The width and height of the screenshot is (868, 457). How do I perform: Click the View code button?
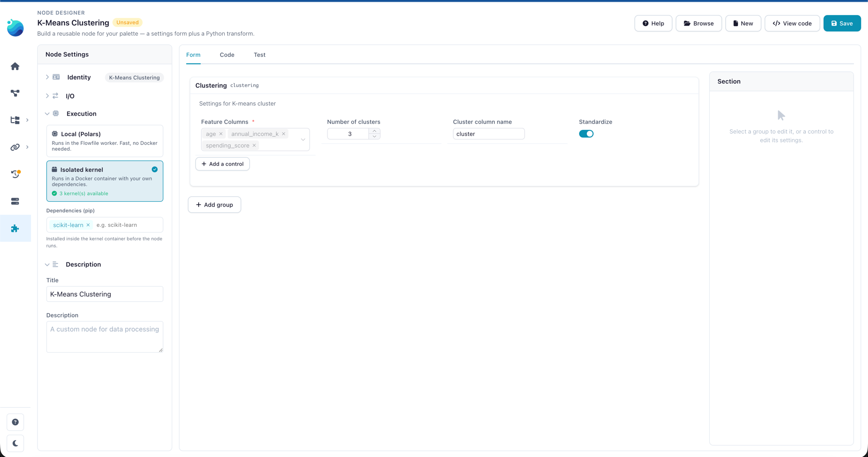[x=792, y=23]
